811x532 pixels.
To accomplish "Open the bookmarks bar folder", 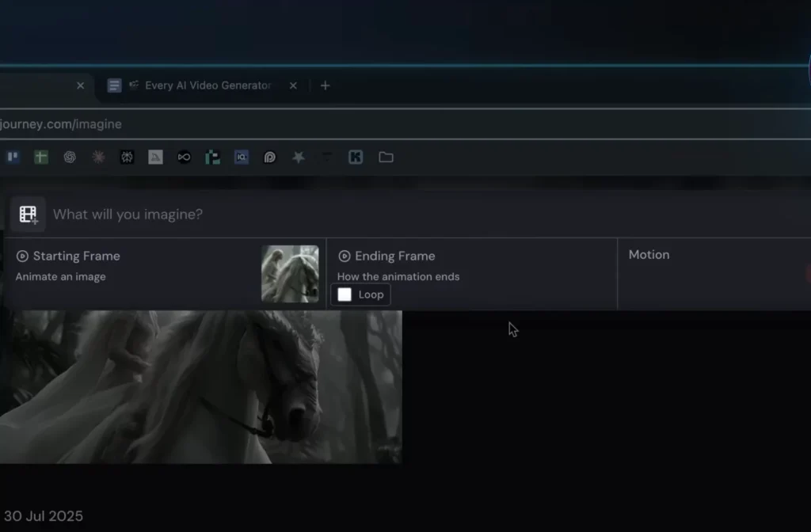I will point(386,157).
